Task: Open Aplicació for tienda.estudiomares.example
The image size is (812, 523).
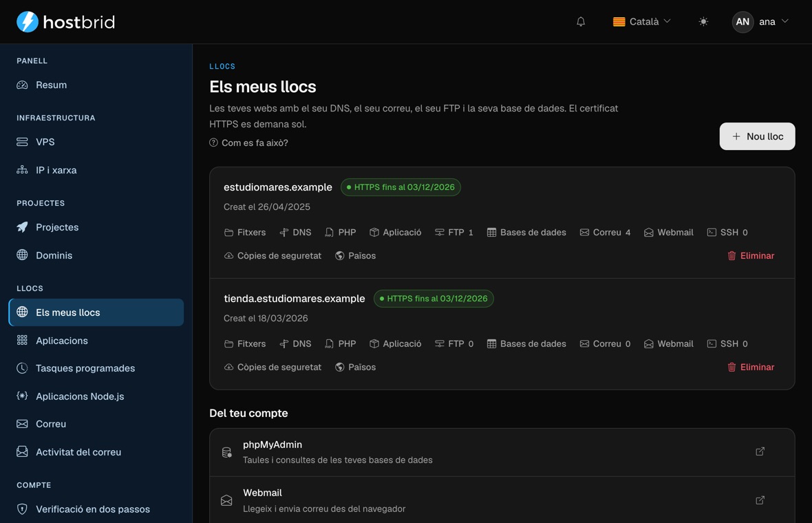Action: coord(395,344)
